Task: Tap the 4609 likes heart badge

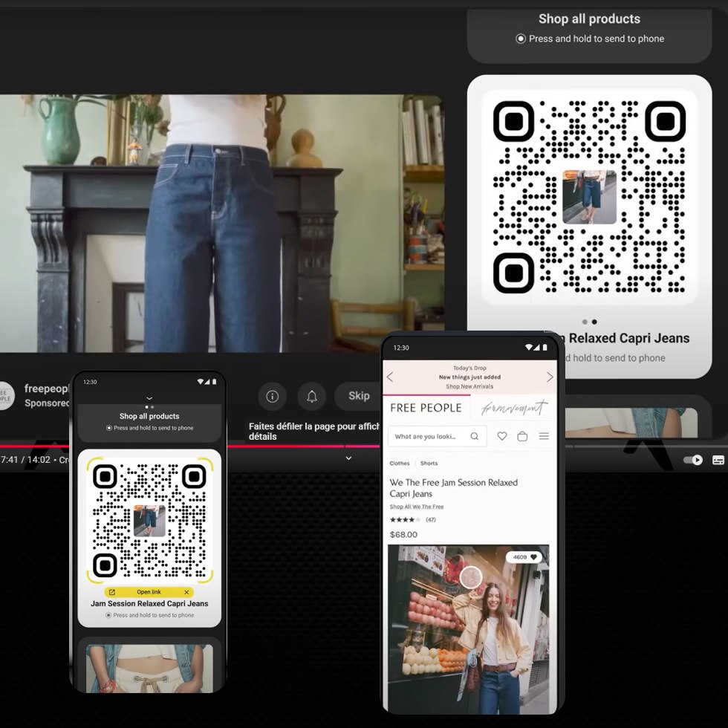Action: tap(524, 557)
